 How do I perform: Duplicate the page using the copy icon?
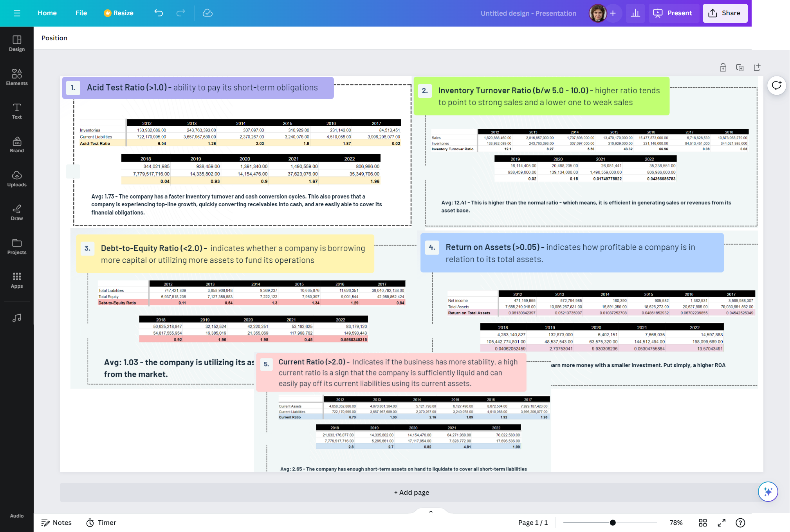point(739,68)
